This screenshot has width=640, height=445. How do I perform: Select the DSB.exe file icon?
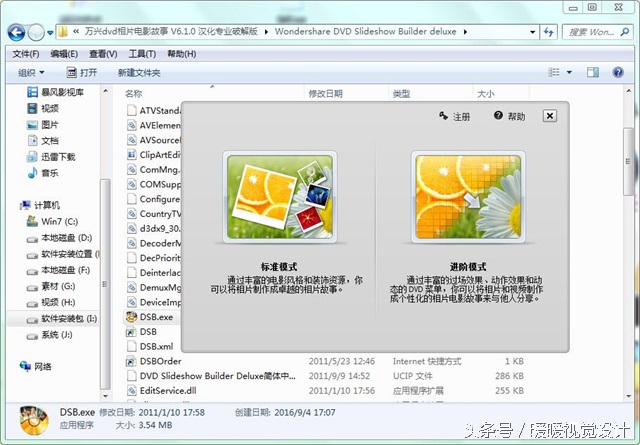(131, 317)
